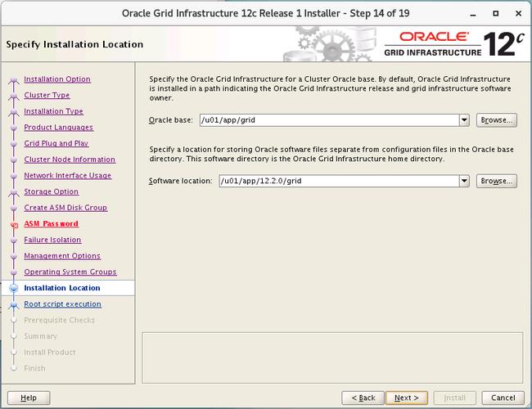Open the Failure Isolation step
This screenshot has height=409, width=532.
[52, 240]
